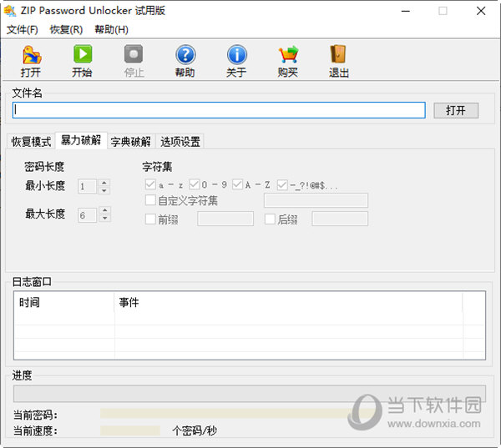Click the 购买 shopping cart icon
Viewport: 501px width, 448px height.
click(x=288, y=54)
